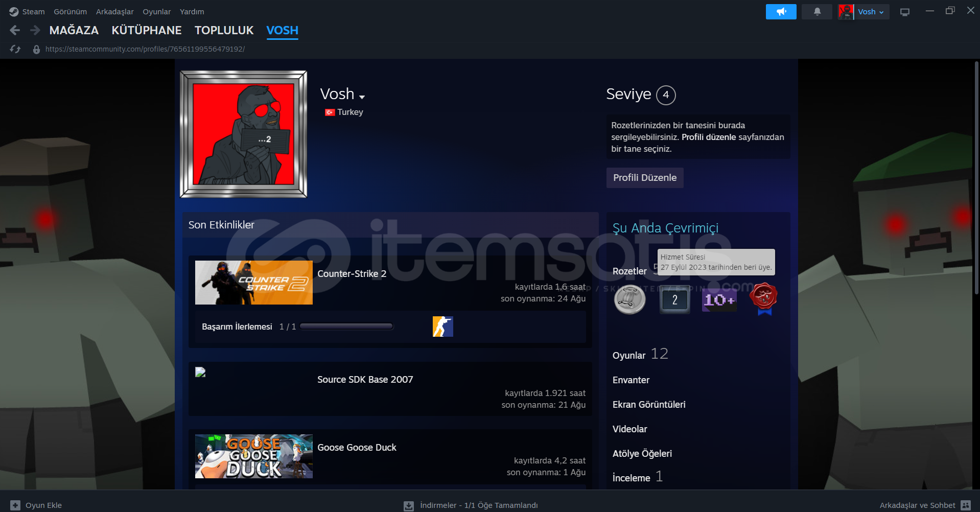The width and height of the screenshot is (980, 512).
Task: Open the Atölye Öğeleri link
Action: point(642,454)
